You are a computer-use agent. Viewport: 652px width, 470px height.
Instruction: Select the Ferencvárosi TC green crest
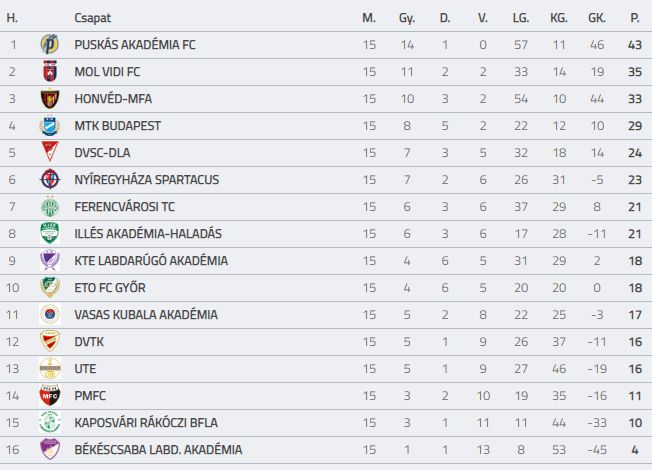pos(50,207)
